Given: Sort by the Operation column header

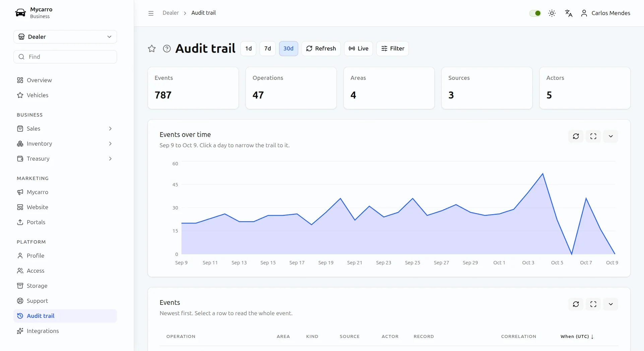Looking at the screenshot, I should click(x=181, y=337).
